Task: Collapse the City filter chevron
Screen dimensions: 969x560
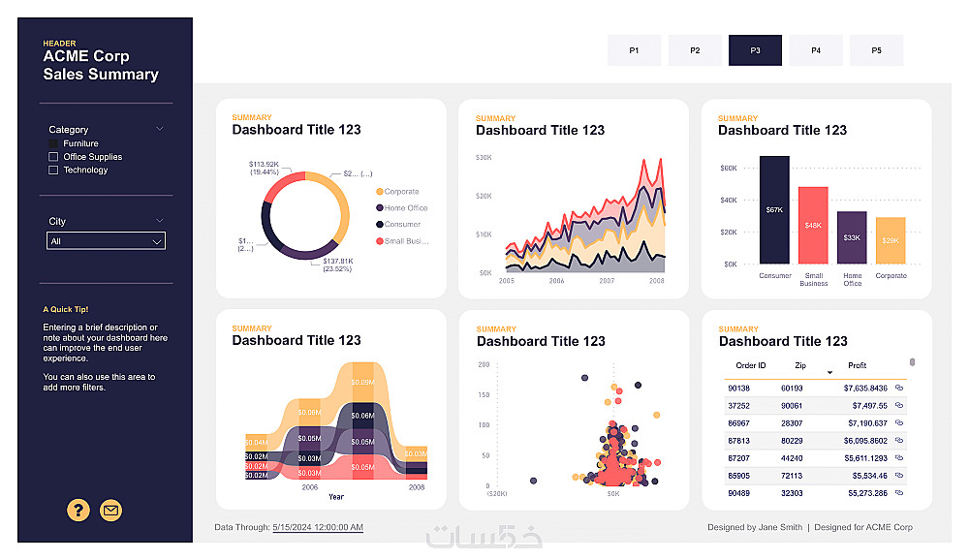Action: point(160,221)
